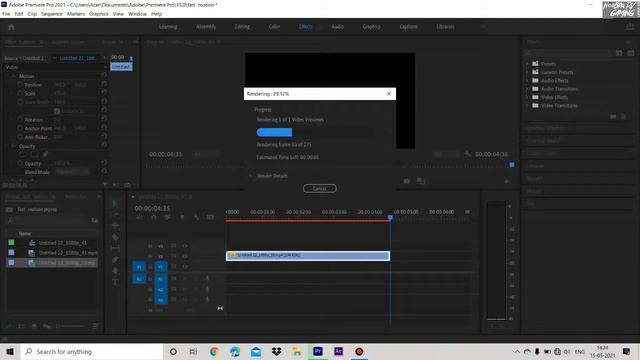Viewport: 640px width, 360px height.
Task: Click timeline Add Marker icon
Action: coord(182,217)
